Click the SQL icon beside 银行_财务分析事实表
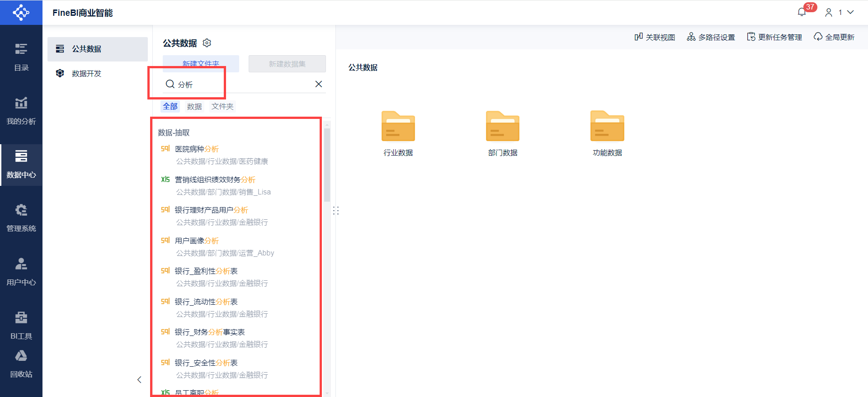Screen dimensions: 868x397 coord(165,332)
